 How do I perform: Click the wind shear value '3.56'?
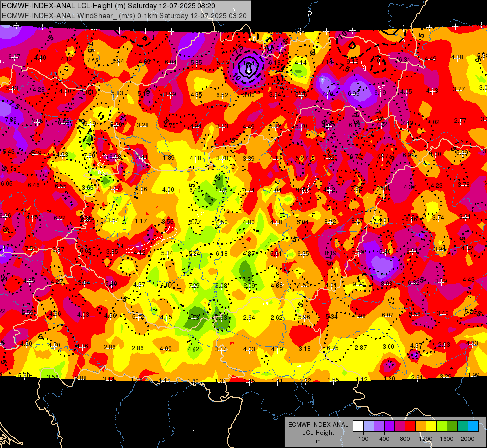[x=53, y=377]
